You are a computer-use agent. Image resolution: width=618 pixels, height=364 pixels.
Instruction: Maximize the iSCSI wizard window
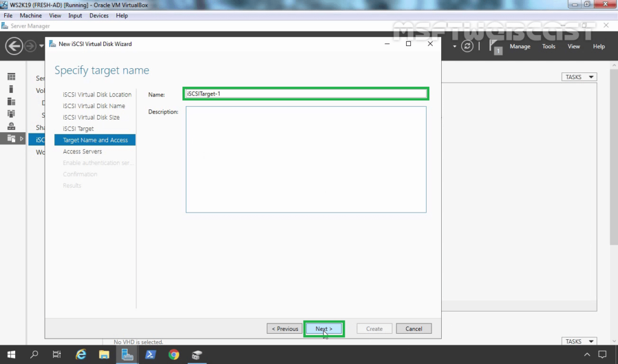coord(409,44)
